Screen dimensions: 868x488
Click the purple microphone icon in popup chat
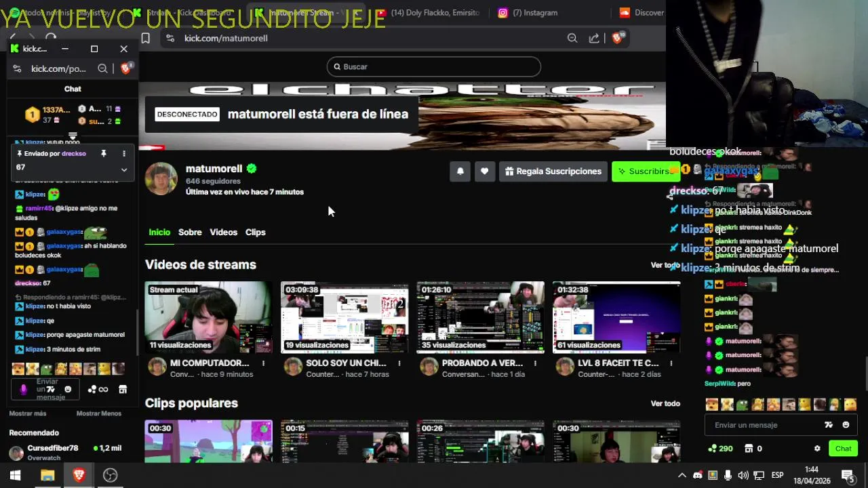24,389
